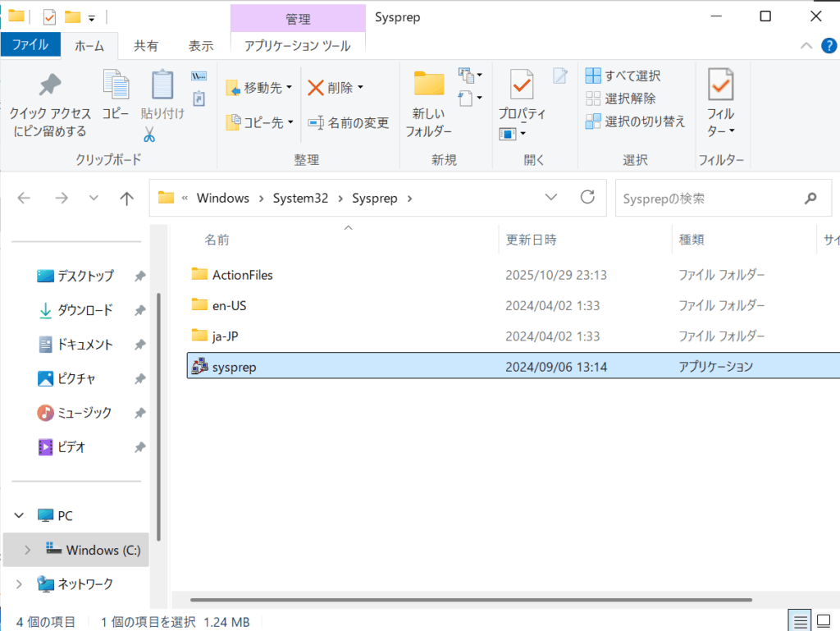The width and height of the screenshot is (840, 631).
Task: Open Properties with the checkmark icon
Action: [x=521, y=85]
